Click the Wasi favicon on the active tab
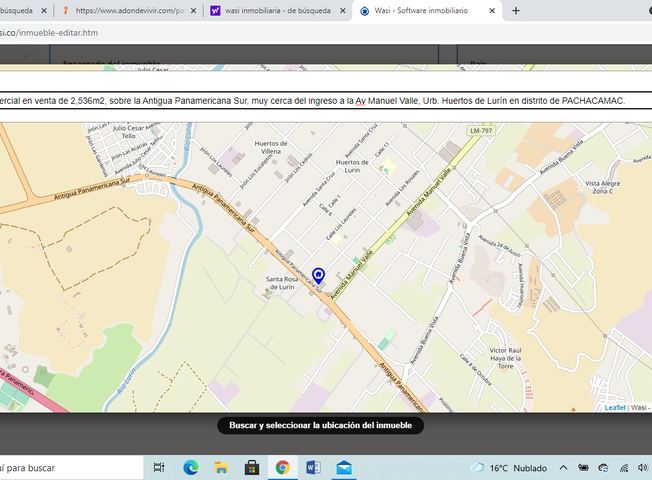The image size is (652, 480). (364, 11)
